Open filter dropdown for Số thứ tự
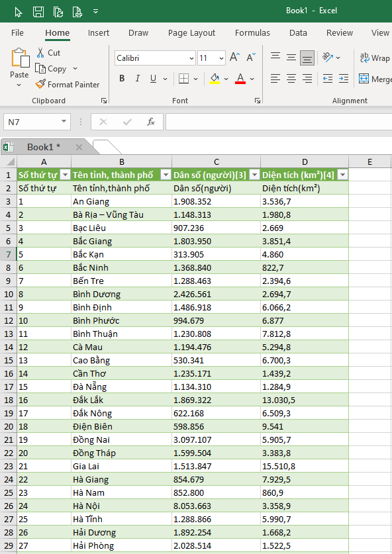The height and width of the screenshot is (554, 392). pyautogui.click(x=66, y=175)
